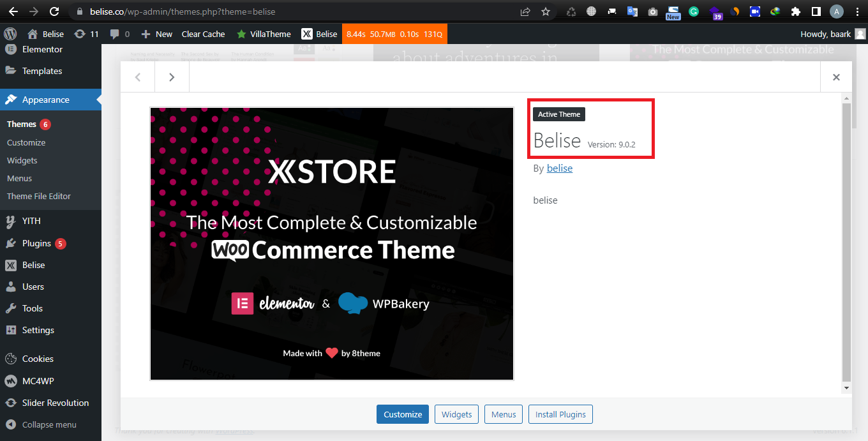Image resolution: width=868 pixels, height=441 pixels.
Task: Click the blue Customize button
Action: coord(403,414)
